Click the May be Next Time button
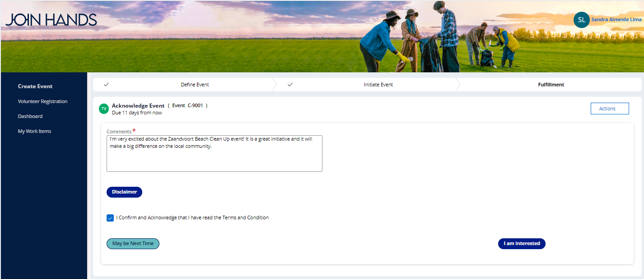 click(133, 244)
